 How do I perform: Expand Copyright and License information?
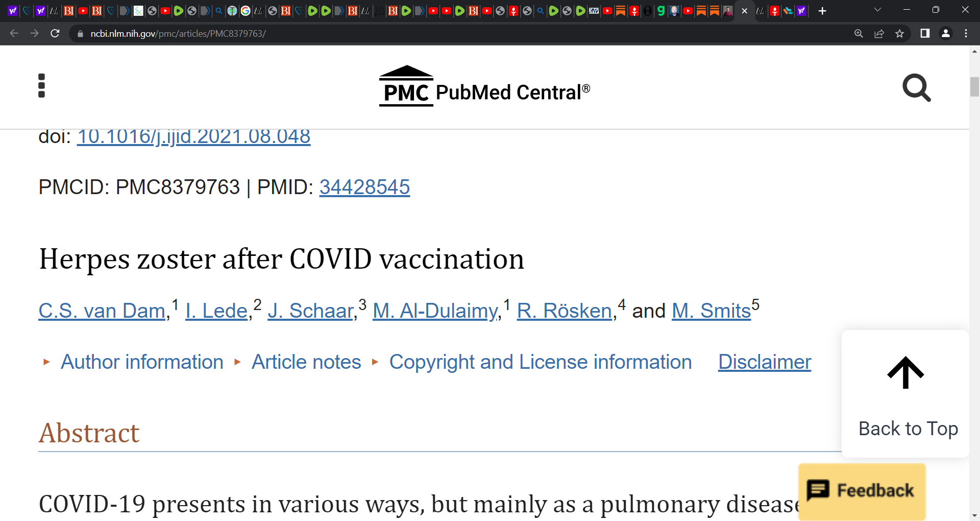[x=541, y=362]
